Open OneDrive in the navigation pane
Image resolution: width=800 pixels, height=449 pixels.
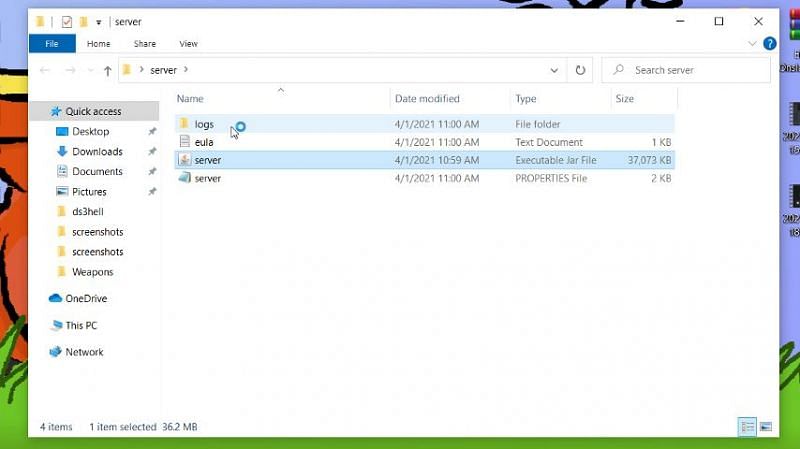(85, 298)
